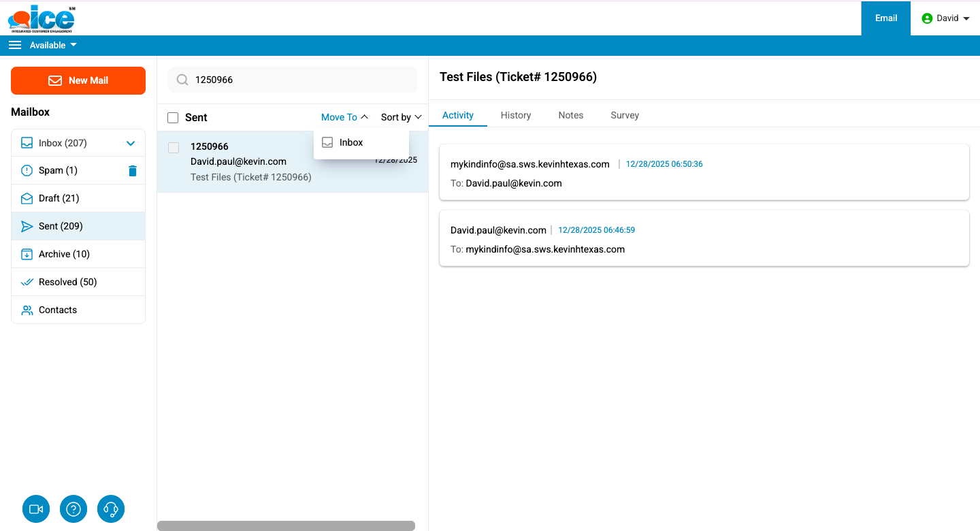Viewport: 980px width, 531px height.
Task: Toggle the select-all Sent checkbox
Action: point(174,118)
